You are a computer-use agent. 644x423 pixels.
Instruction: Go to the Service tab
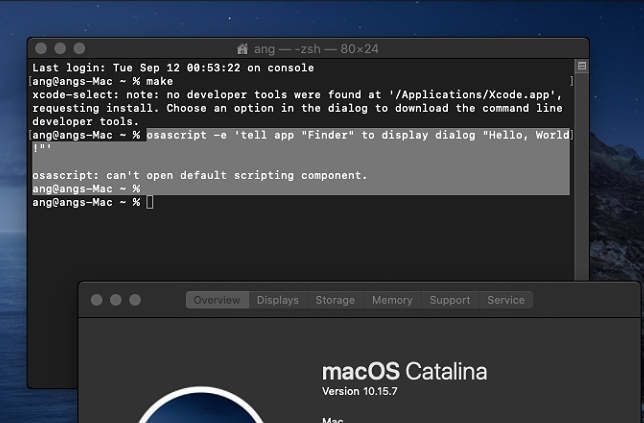tap(506, 300)
